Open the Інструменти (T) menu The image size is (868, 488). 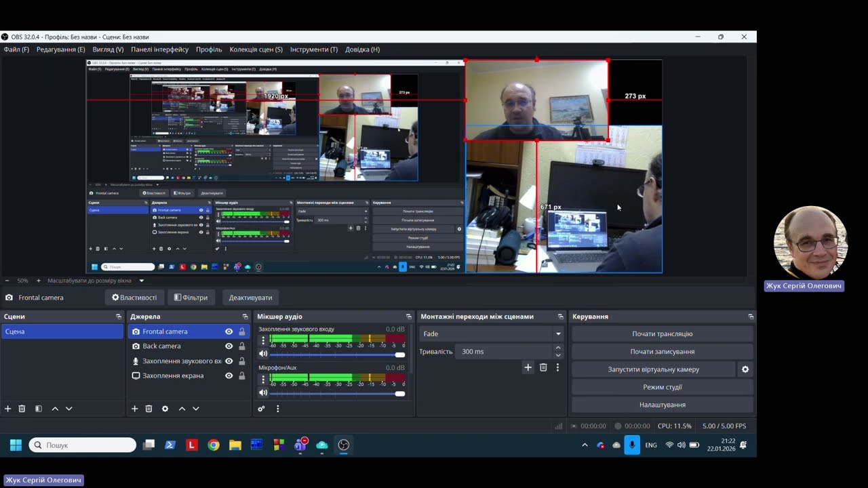(314, 49)
